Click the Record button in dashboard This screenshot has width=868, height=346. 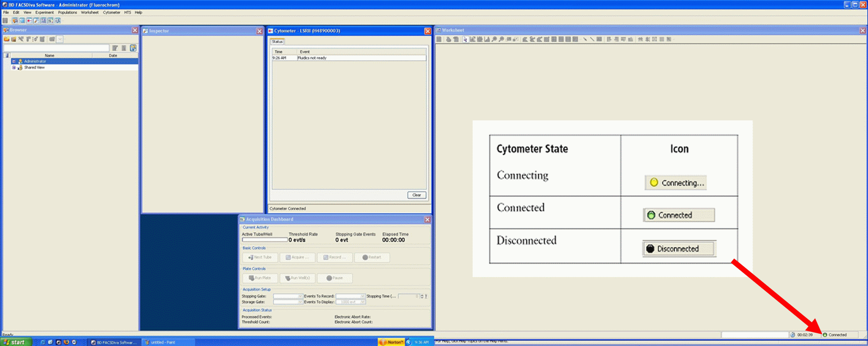tap(335, 257)
